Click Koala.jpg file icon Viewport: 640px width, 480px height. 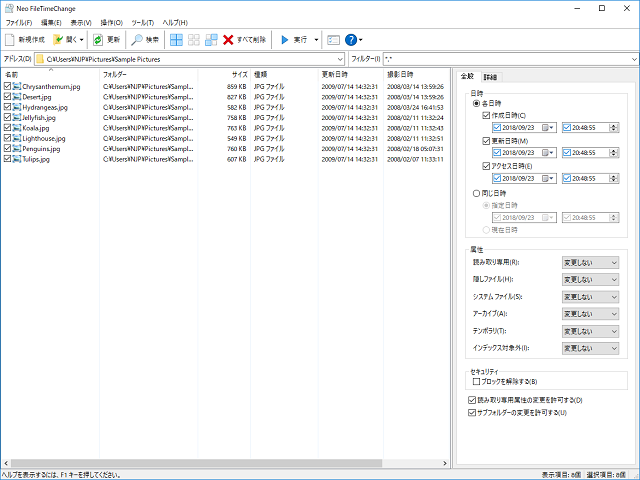pyautogui.click(x=17, y=128)
